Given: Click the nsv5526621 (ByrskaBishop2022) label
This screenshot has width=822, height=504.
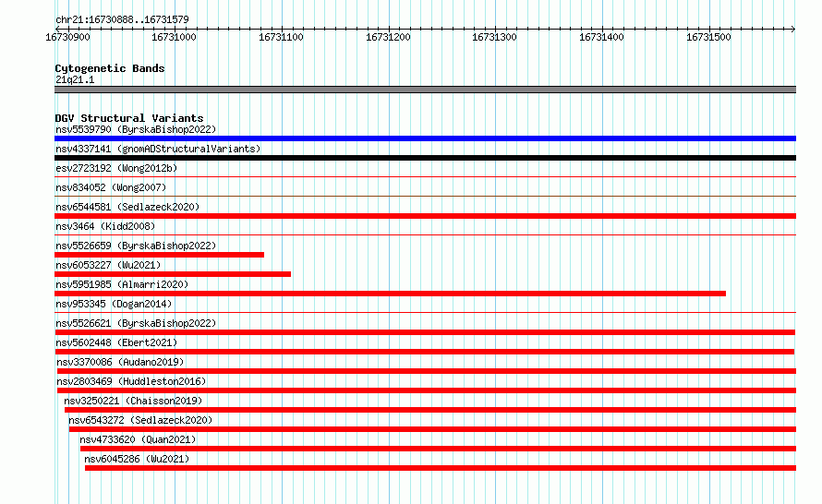Looking at the screenshot, I should [x=136, y=323].
